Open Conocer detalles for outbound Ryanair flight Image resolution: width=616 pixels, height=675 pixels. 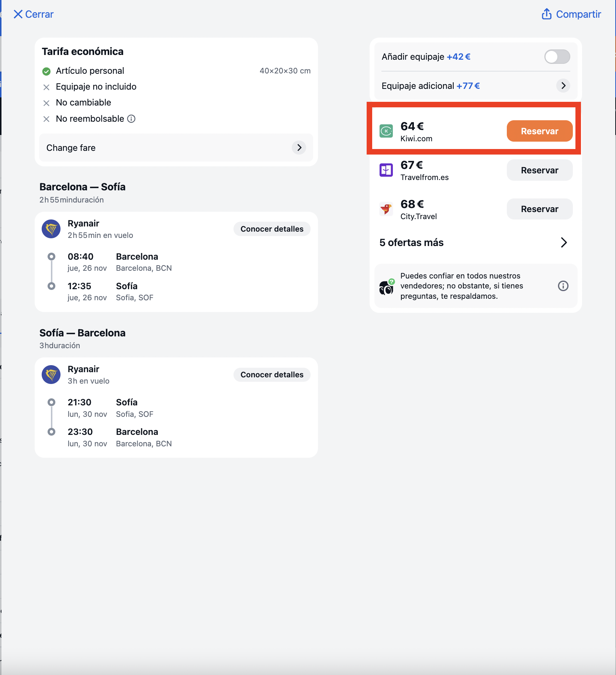(x=272, y=229)
